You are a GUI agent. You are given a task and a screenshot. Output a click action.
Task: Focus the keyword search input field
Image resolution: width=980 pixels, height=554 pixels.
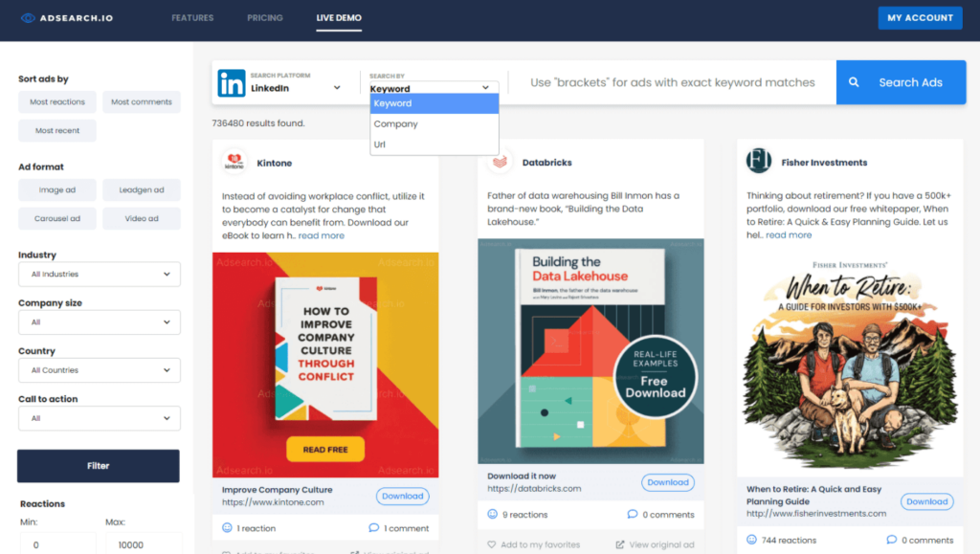point(673,82)
